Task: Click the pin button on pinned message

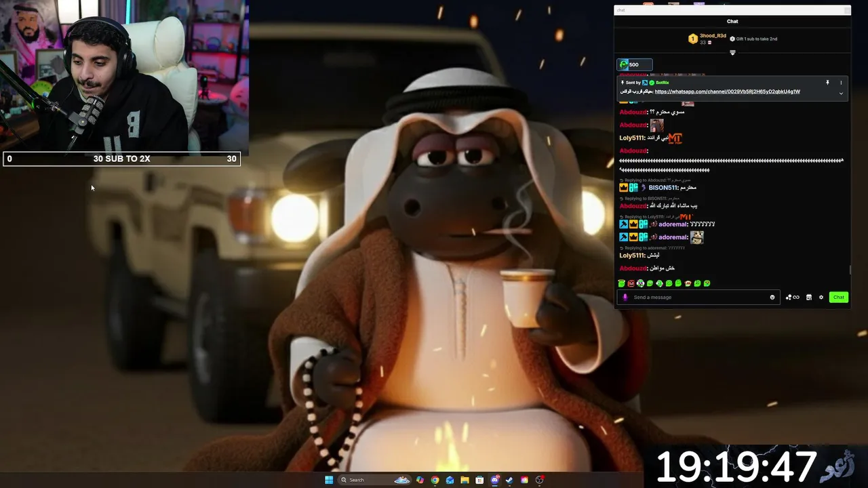Action: pyautogui.click(x=827, y=83)
